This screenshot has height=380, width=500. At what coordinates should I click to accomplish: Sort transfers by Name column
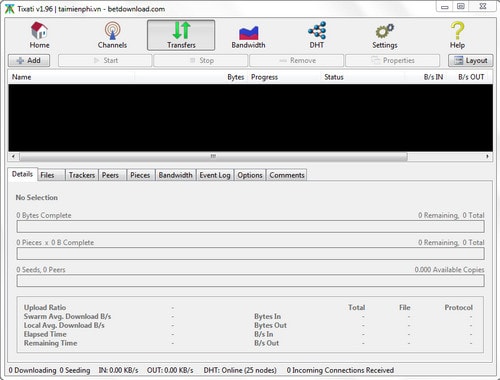[x=72, y=77]
